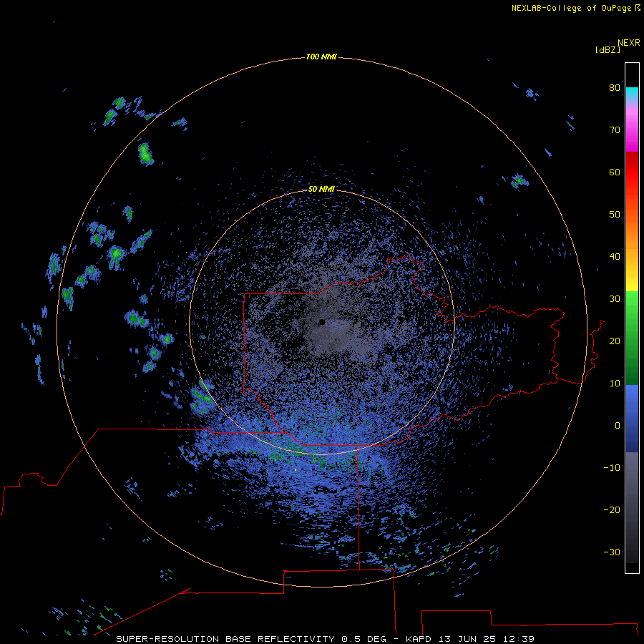Click the gray segment of the color bar
The height and width of the screenshot is (644, 644).
pos(632,507)
